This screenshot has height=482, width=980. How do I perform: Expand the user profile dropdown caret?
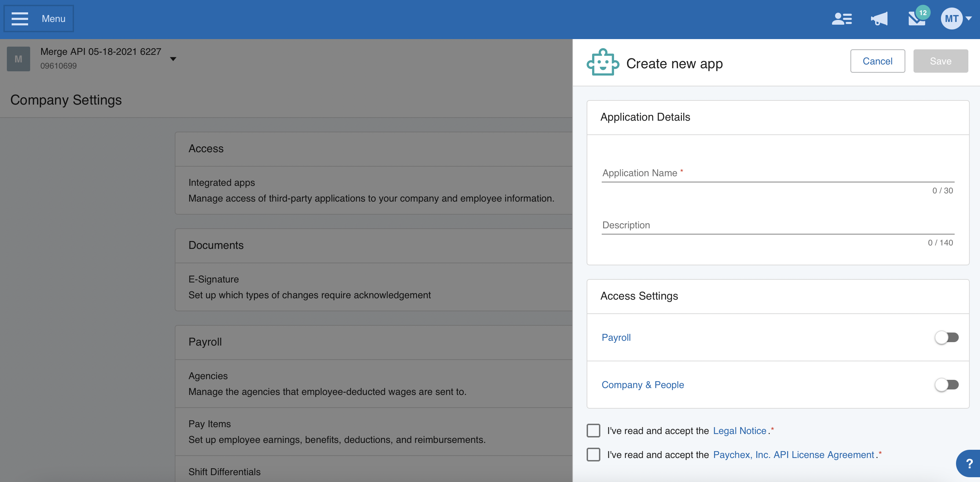969,18
